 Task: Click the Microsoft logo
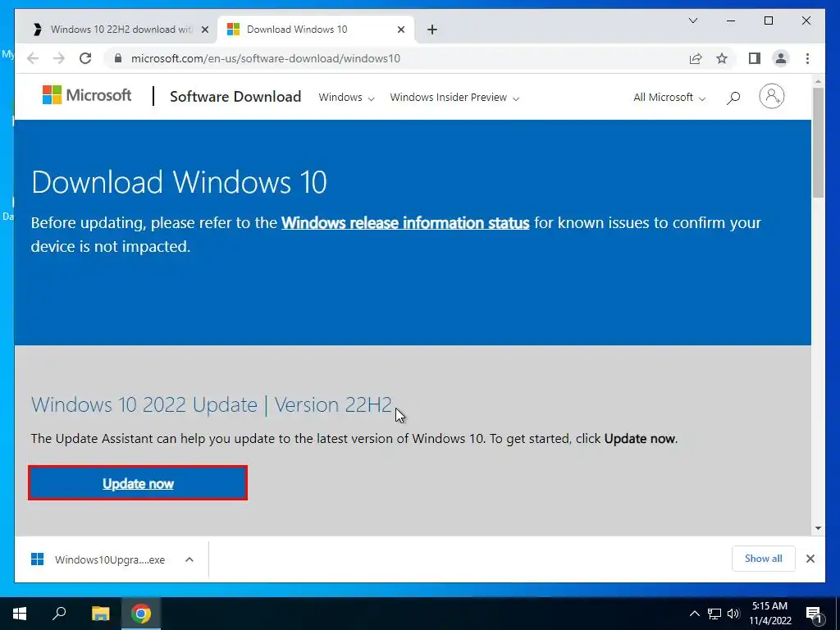[87, 95]
